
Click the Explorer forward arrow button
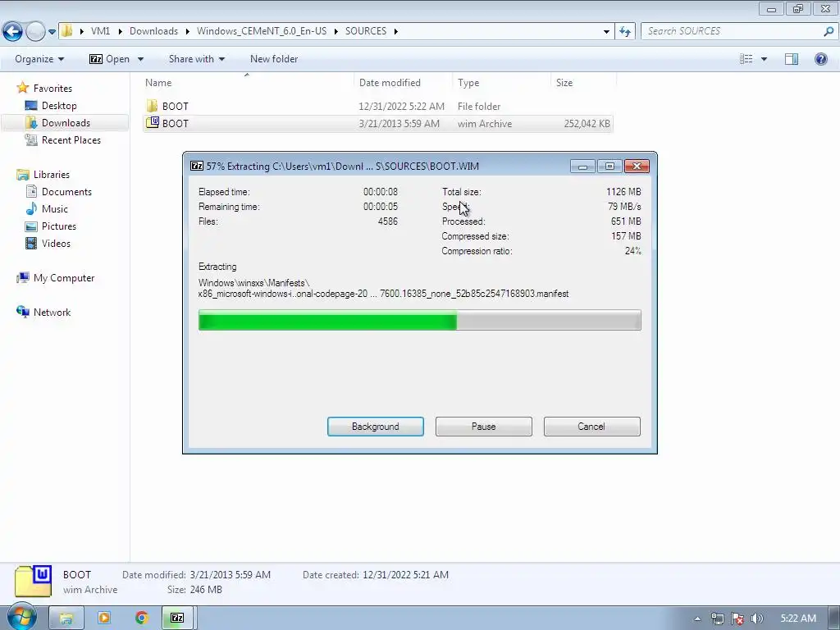[35, 32]
